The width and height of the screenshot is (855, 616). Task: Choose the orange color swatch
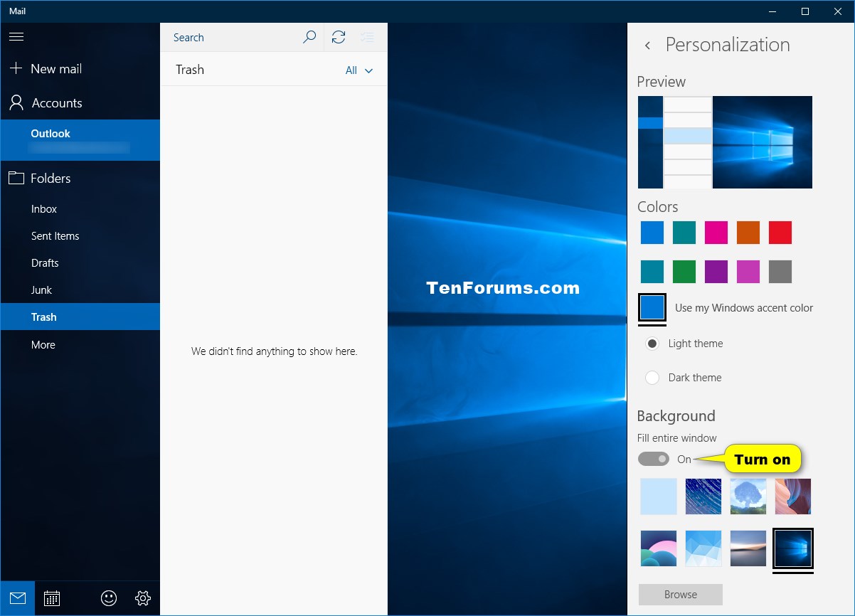pos(748,233)
